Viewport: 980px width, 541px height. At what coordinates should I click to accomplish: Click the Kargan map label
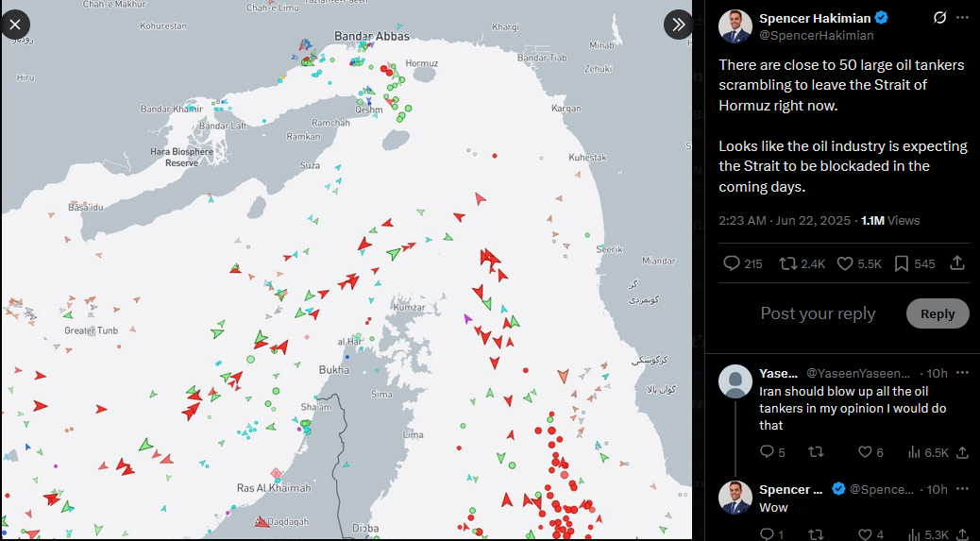(566, 109)
